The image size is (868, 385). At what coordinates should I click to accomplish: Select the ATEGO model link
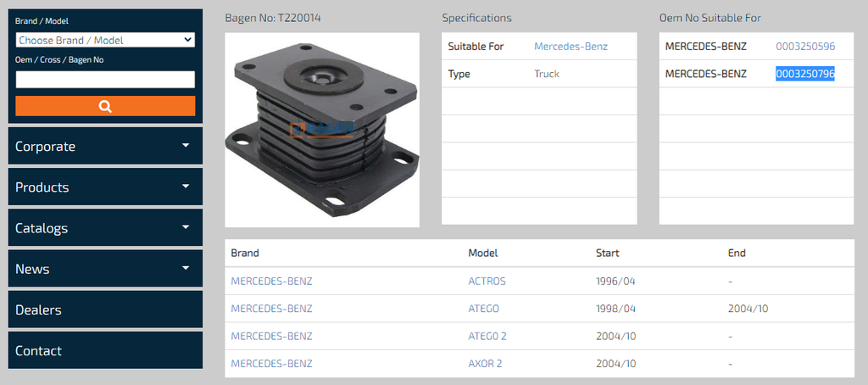pyautogui.click(x=483, y=309)
